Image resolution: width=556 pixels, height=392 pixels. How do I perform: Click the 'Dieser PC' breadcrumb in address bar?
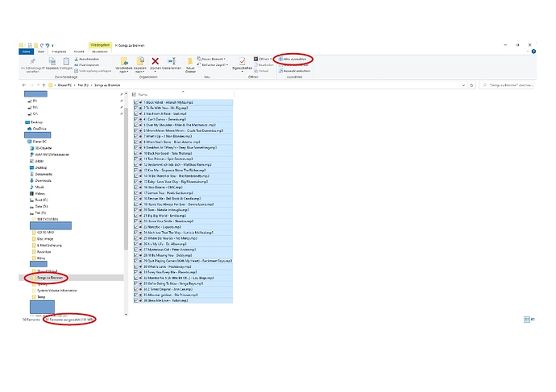point(64,85)
